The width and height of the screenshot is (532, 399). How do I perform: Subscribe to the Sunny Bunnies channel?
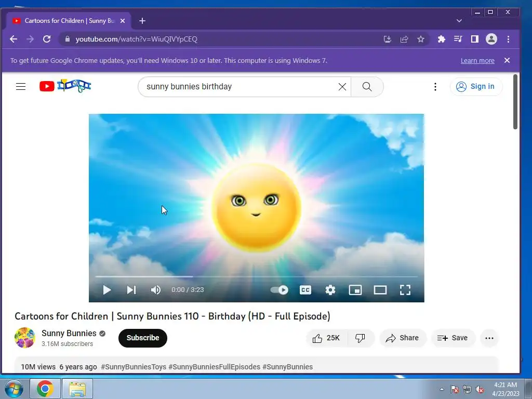pyautogui.click(x=143, y=338)
